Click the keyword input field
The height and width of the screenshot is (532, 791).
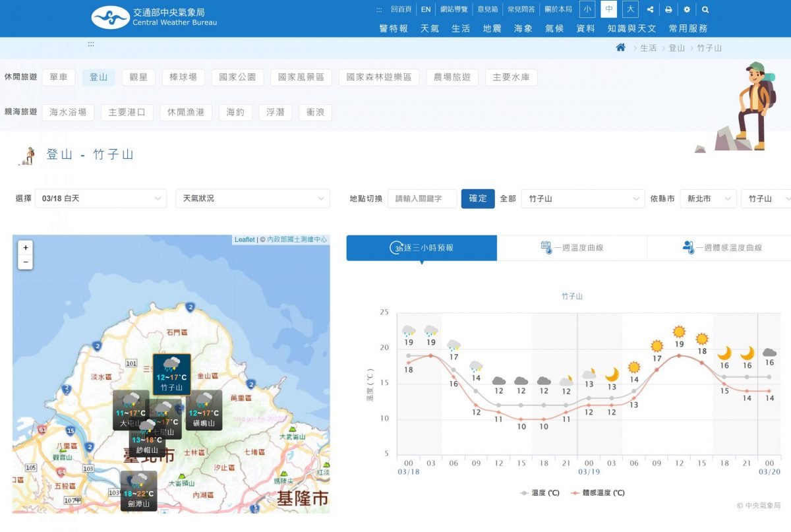click(422, 198)
